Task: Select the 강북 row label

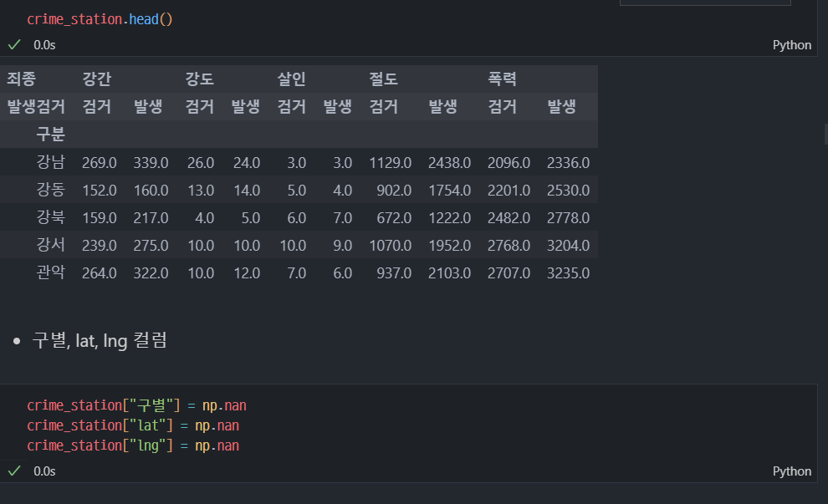Action: (51, 217)
